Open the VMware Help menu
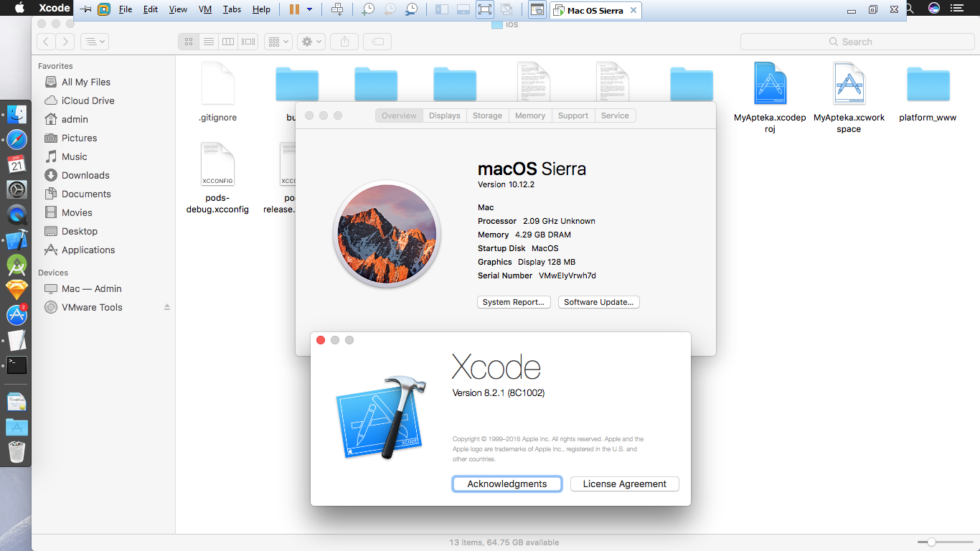The image size is (980, 551). 261,9
